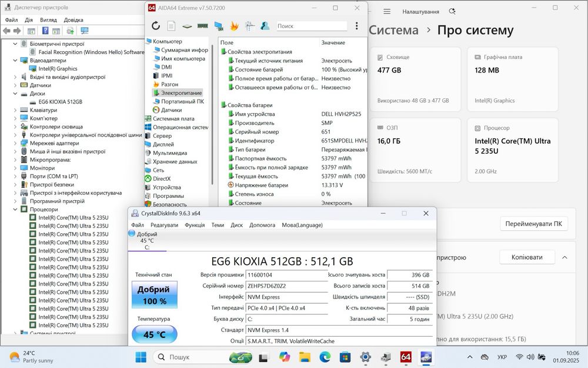The width and height of the screenshot is (588, 368).
Task: Click the Копіювати button in Settings
Action: pyautogui.click(x=527, y=257)
